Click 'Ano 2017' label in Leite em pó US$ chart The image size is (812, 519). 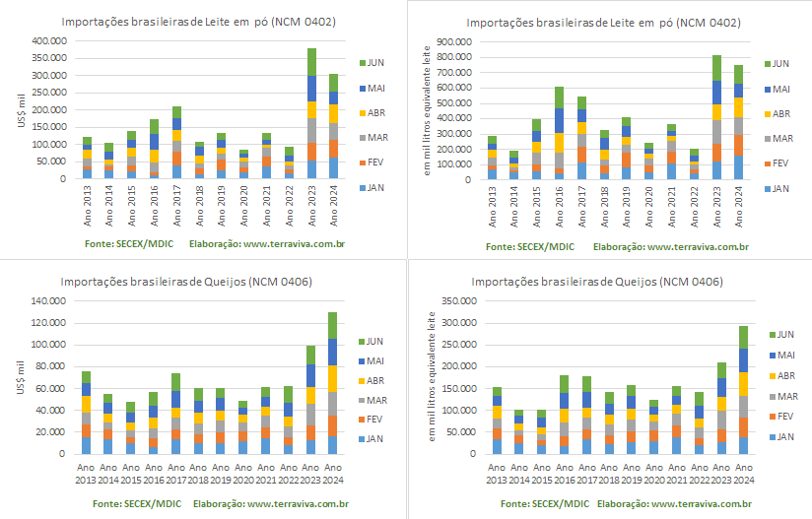pos(176,206)
